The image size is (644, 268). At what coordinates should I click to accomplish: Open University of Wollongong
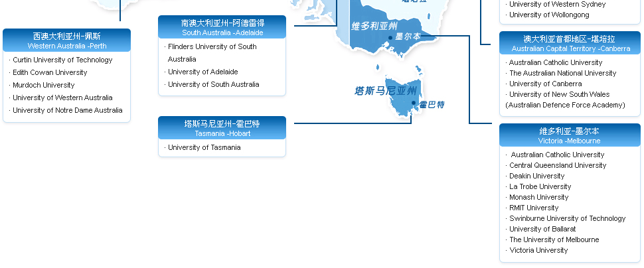point(549,15)
